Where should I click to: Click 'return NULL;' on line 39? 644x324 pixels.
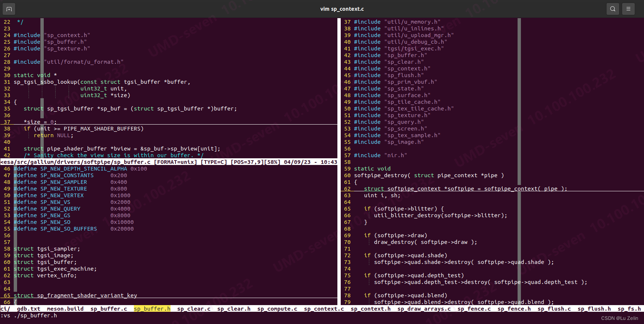coord(54,135)
